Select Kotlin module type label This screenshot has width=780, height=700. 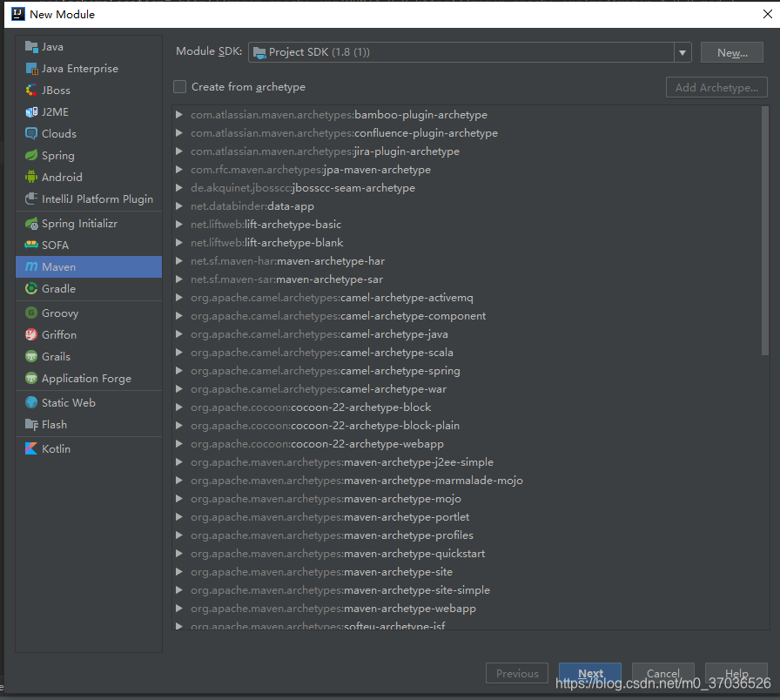pos(57,448)
